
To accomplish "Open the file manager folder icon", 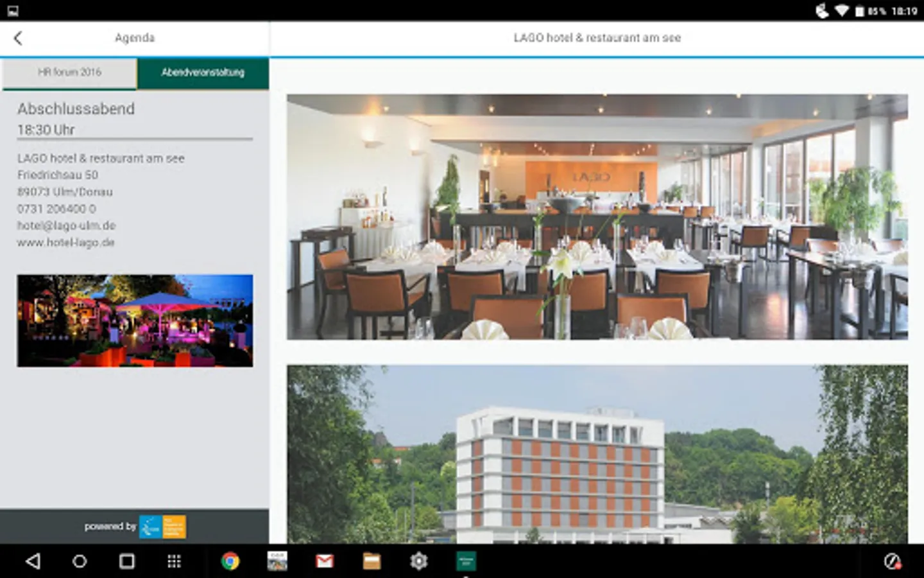I will pyautogui.click(x=372, y=561).
